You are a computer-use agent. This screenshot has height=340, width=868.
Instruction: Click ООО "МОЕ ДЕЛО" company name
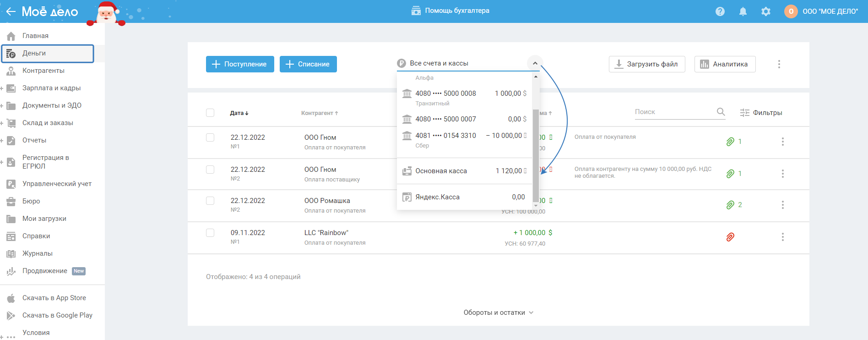(x=830, y=11)
